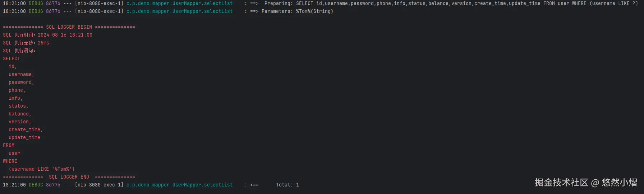Click the Total: 1 result text

(x=287, y=185)
